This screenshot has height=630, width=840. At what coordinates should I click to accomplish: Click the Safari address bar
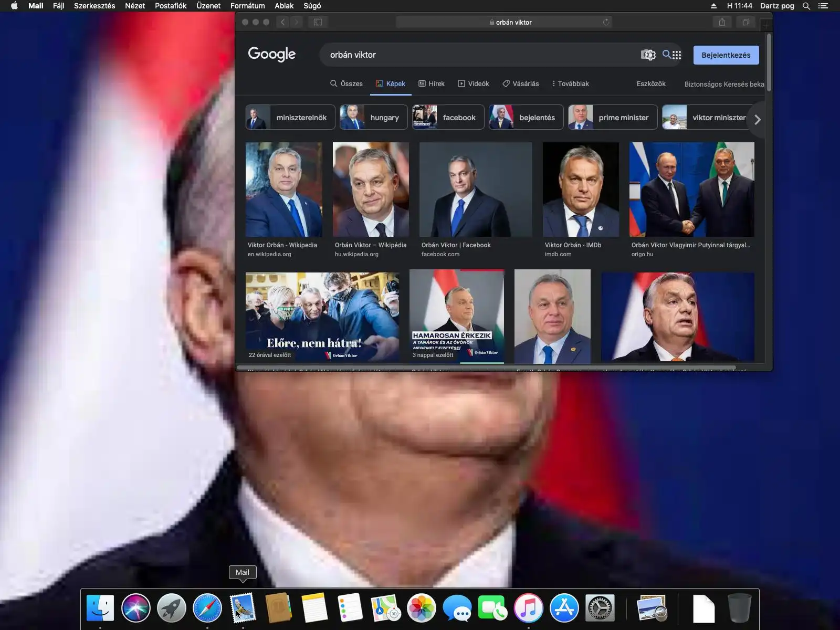click(x=504, y=22)
